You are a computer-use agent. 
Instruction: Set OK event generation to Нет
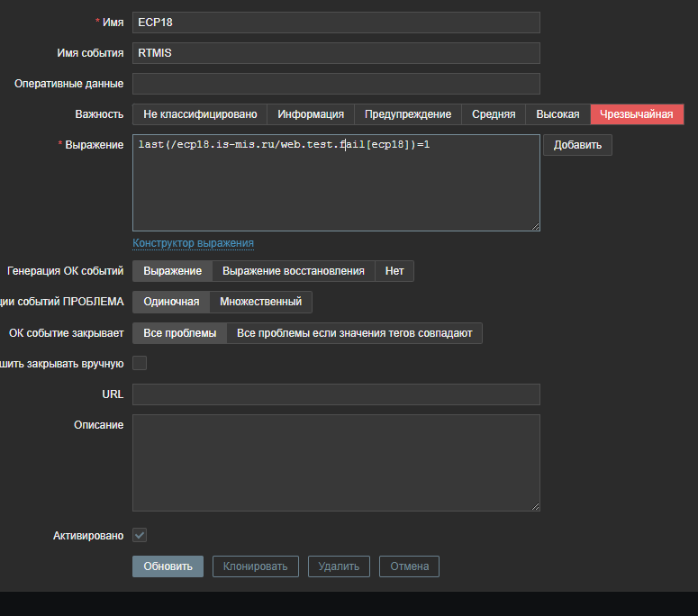point(394,271)
